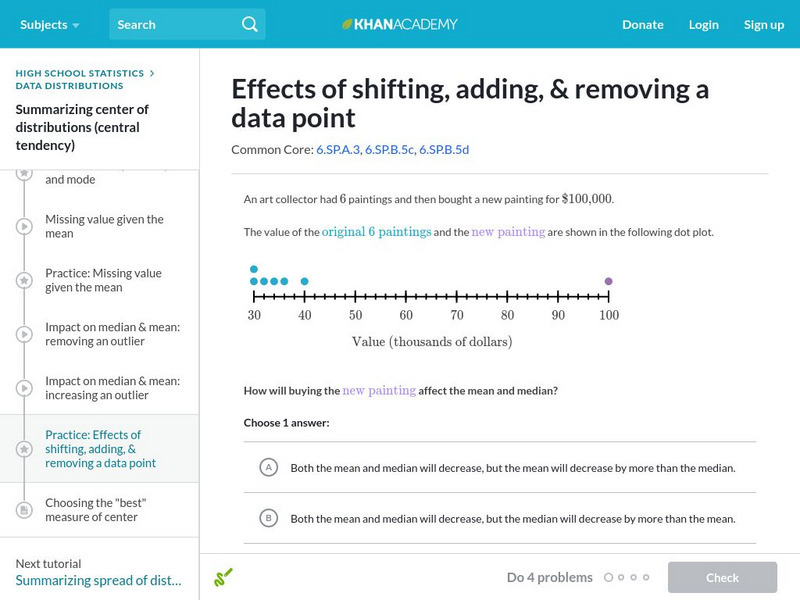
Task: Click the first problem progress dot
Action: [x=608, y=577]
